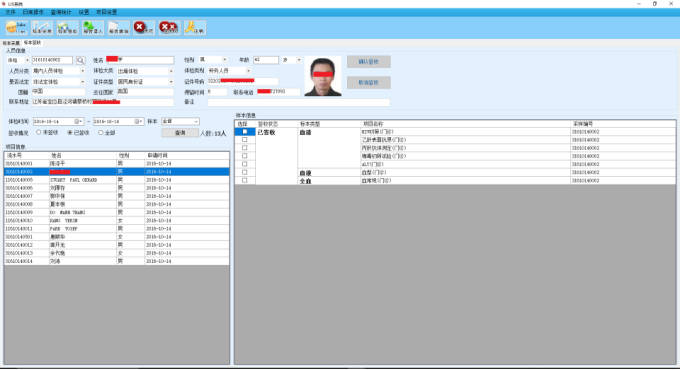
Task: Click the 项目名称 column header
Action: pos(464,124)
